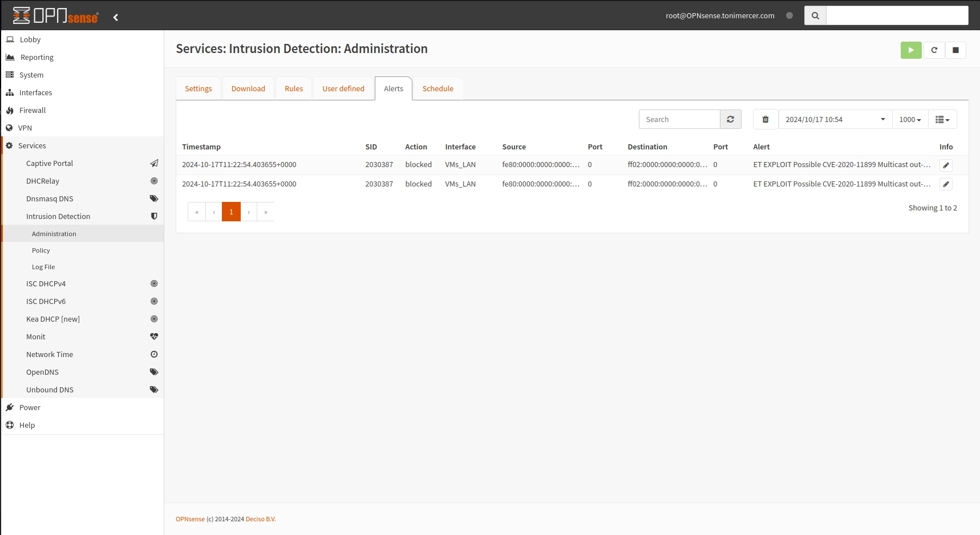Click ISC DHCPv6 status icon

pos(154,301)
